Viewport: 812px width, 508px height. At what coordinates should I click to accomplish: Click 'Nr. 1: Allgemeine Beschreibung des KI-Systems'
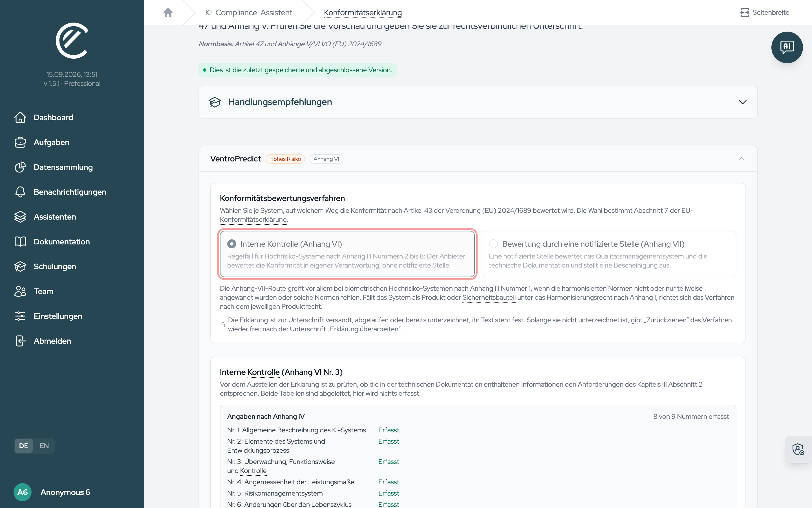297,430
